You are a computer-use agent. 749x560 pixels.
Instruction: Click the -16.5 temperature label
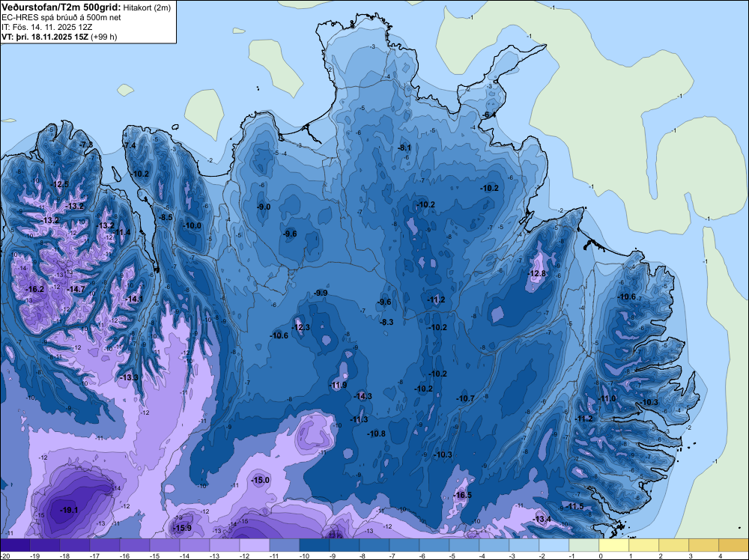pyautogui.click(x=462, y=495)
